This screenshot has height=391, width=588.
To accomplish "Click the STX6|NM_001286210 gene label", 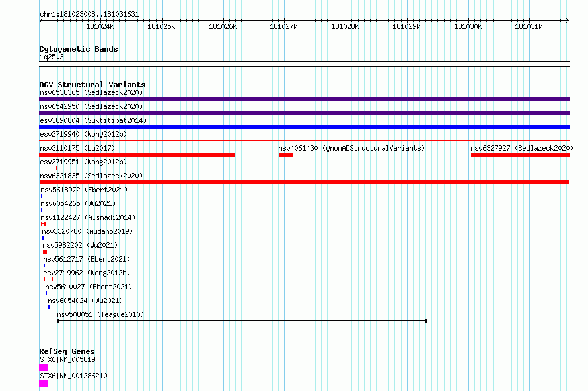I will [x=73, y=376].
